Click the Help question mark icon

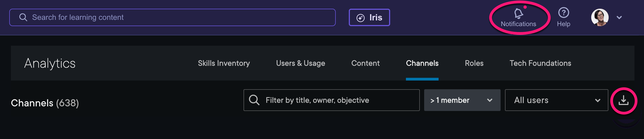click(563, 13)
